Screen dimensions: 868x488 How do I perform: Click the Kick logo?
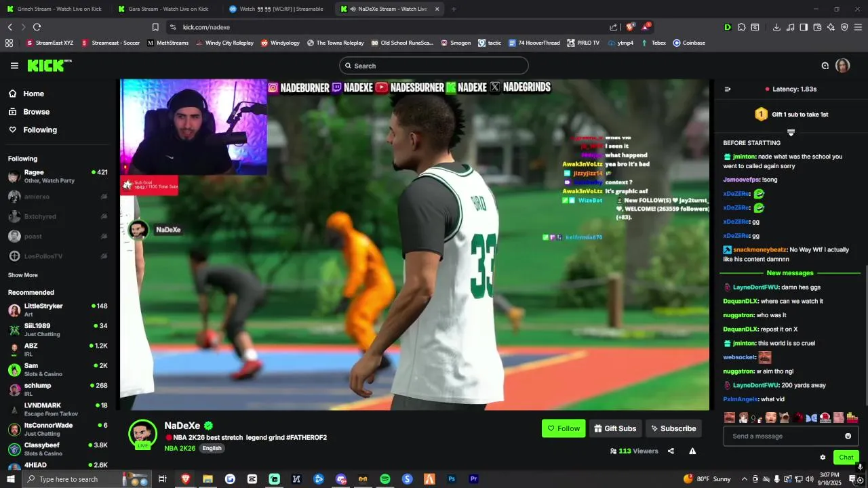click(50, 66)
